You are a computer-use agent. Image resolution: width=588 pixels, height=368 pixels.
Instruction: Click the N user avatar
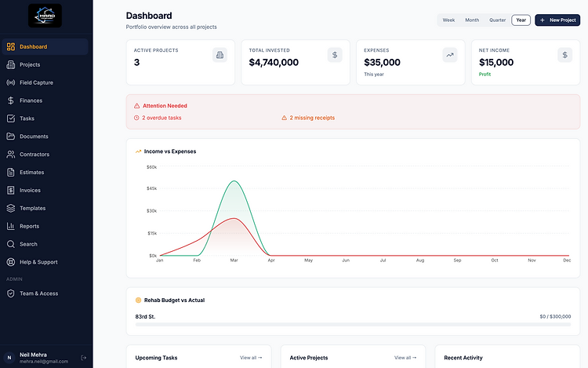tap(9, 358)
